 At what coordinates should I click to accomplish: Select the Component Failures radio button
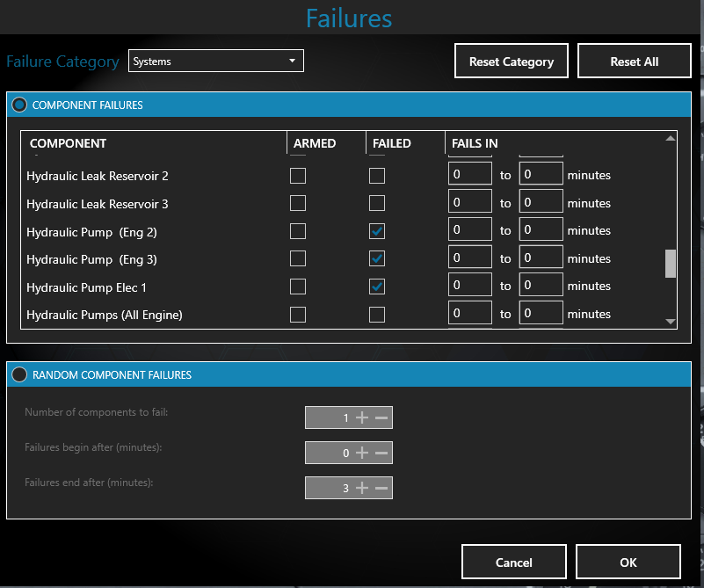coord(18,105)
